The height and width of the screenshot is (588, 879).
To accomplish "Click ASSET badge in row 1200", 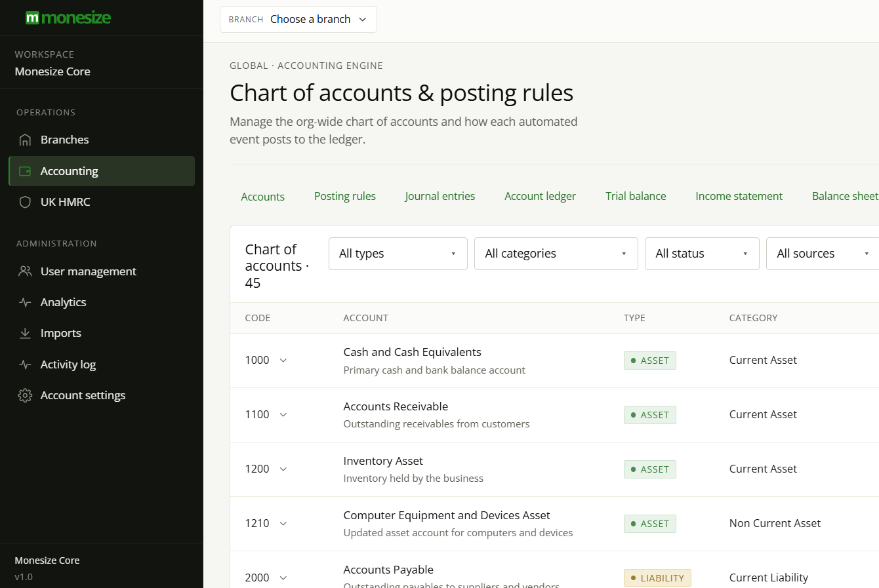I will click(649, 469).
